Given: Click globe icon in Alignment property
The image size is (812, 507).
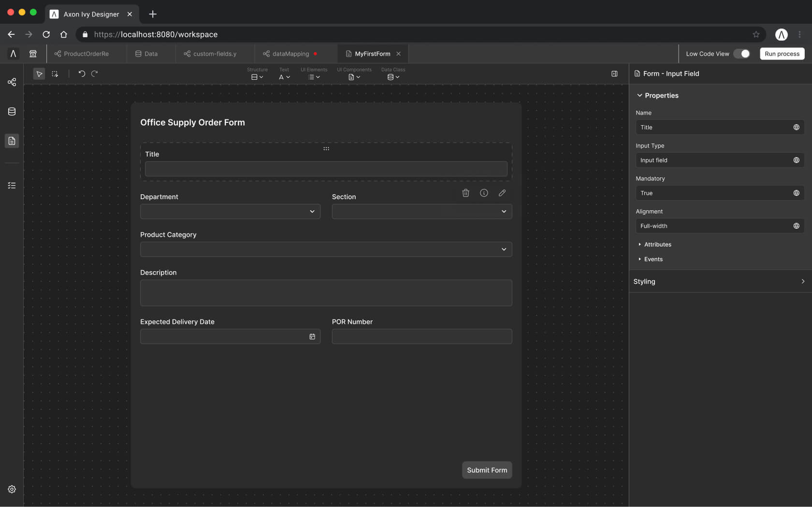Looking at the screenshot, I should [x=796, y=226].
